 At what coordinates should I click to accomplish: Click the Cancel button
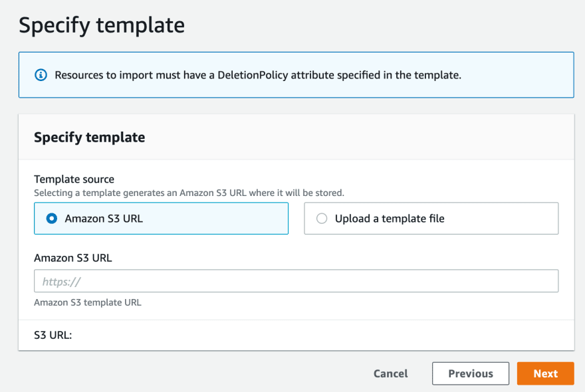tap(391, 373)
